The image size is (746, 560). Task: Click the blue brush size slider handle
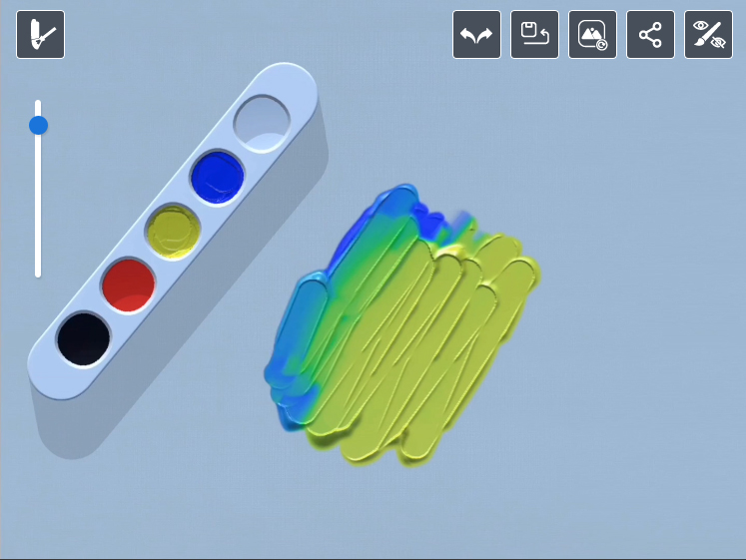pos(38,126)
